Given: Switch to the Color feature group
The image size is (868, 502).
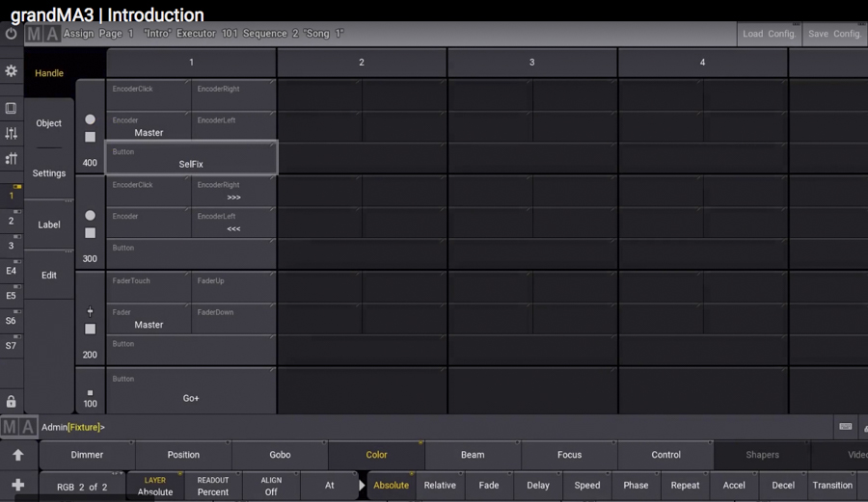Looking at the screenshot, I should click(x=376, y=455).
